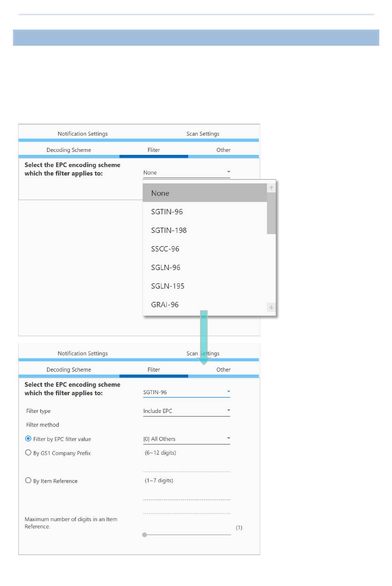This screenshot has height=586, width=392.
Task: Select the Filter by EPC filter value radio
Action: (x=28, y=439)
